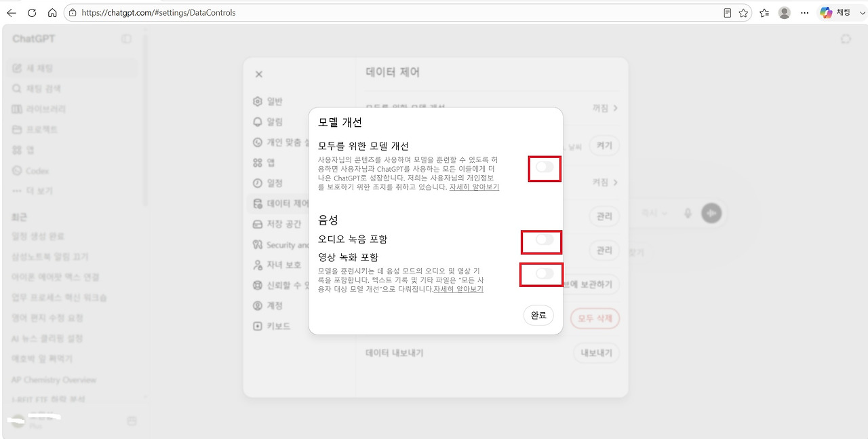Screen dimensions: 868x439
Task: Select 키보드 settings tab
Action: click(x=272, y=326)
